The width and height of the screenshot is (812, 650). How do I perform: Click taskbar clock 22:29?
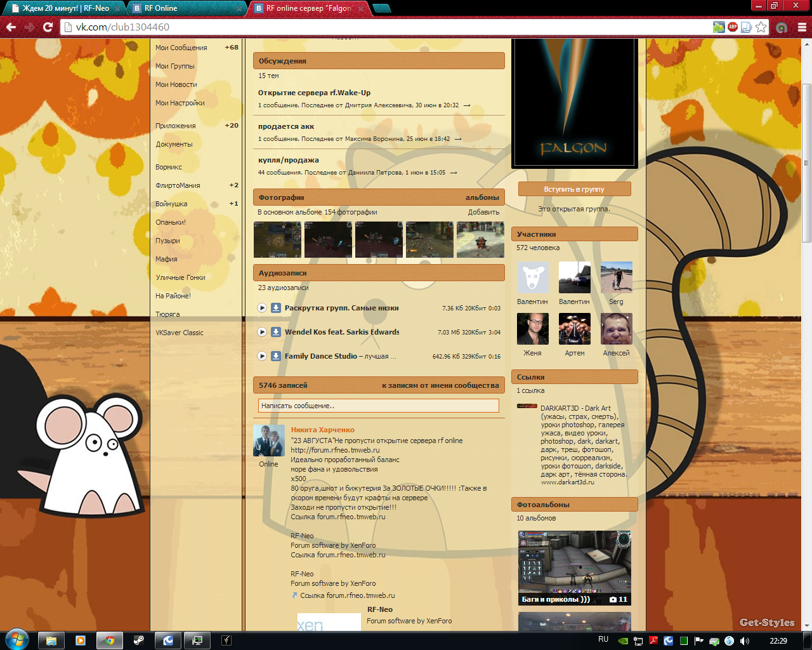778,640
